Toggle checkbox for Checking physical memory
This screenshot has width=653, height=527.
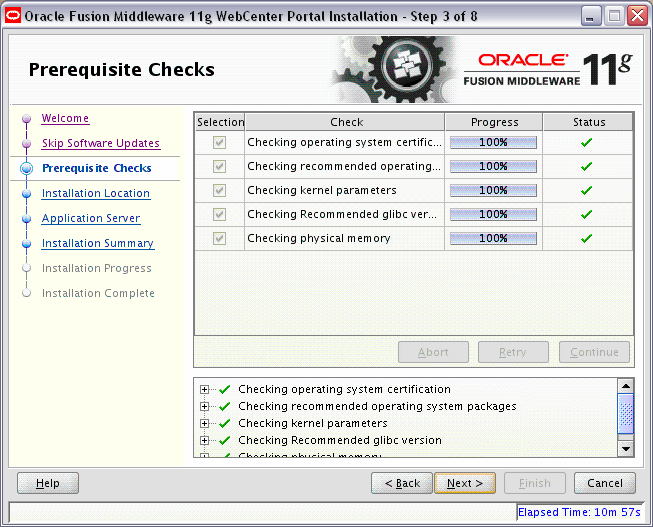pos(219,239)
